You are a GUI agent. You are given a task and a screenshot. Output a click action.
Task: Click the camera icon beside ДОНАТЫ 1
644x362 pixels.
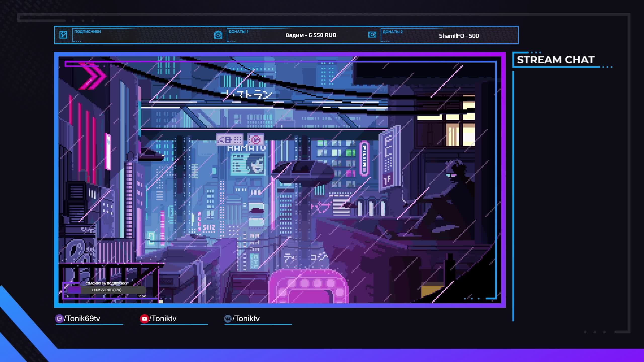[x=218, y=35]
